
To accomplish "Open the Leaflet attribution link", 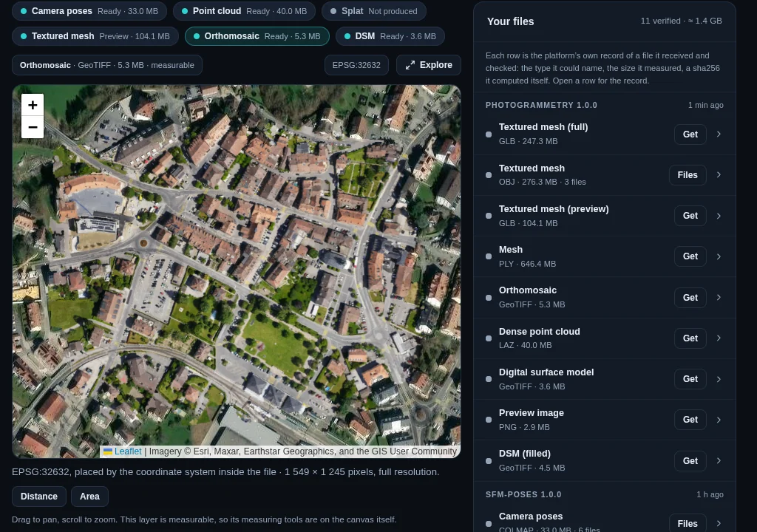I will pyautogui.click(x=127, y=451).
